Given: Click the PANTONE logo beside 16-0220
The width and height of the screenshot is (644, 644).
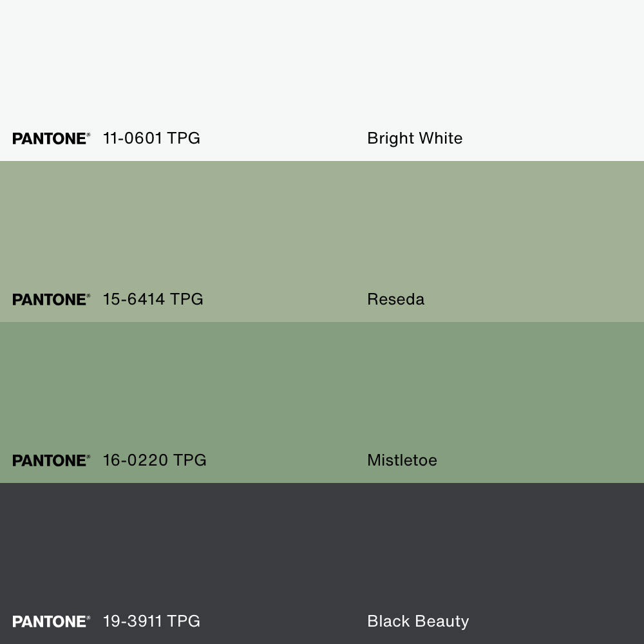Looking at the screenshot, I should coord(50,460).
